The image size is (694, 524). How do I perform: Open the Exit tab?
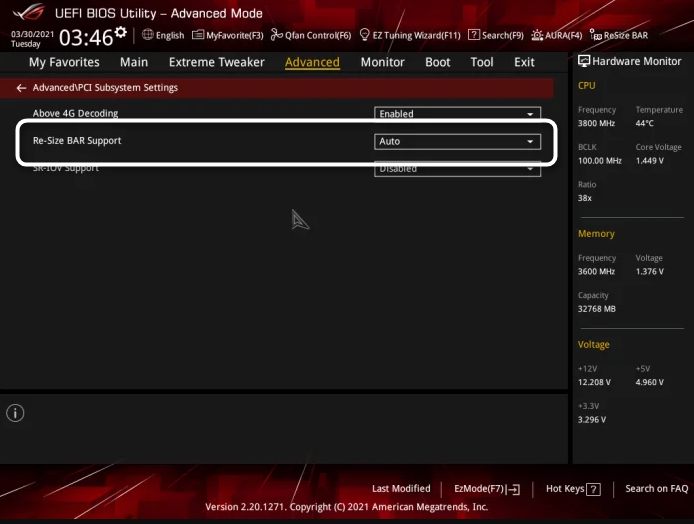coord(524,62)
